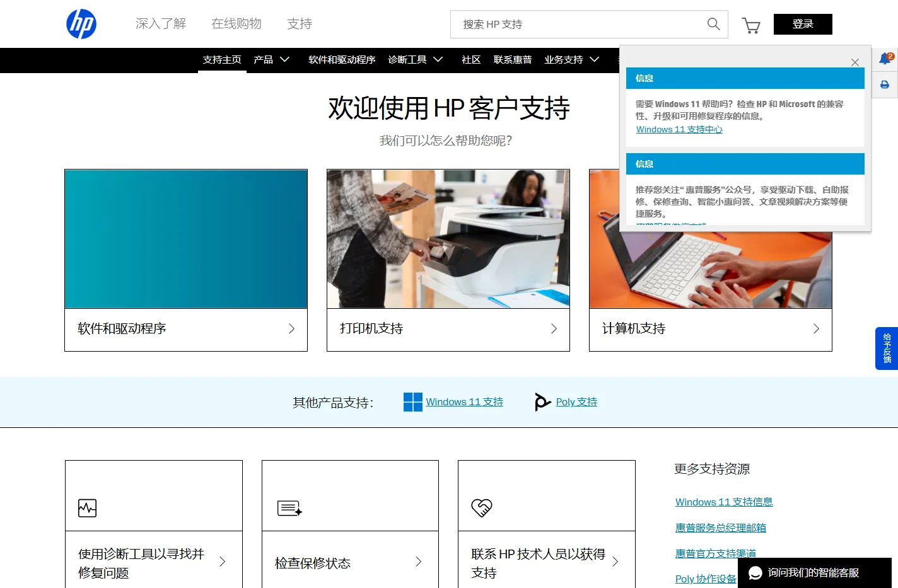Click the Windows 11 支持 link
This screenshot has width=898, height=588.
coord(464,401)
